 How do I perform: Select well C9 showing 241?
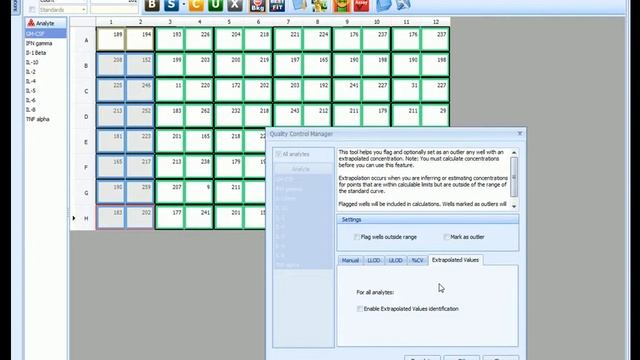tap(347, 91)
